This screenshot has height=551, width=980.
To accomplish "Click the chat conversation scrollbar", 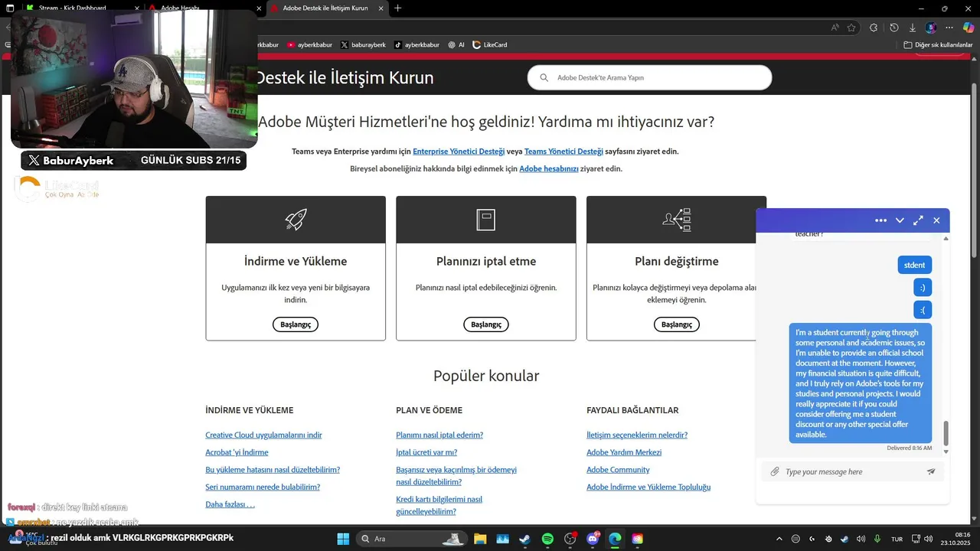I will point(946,433).
